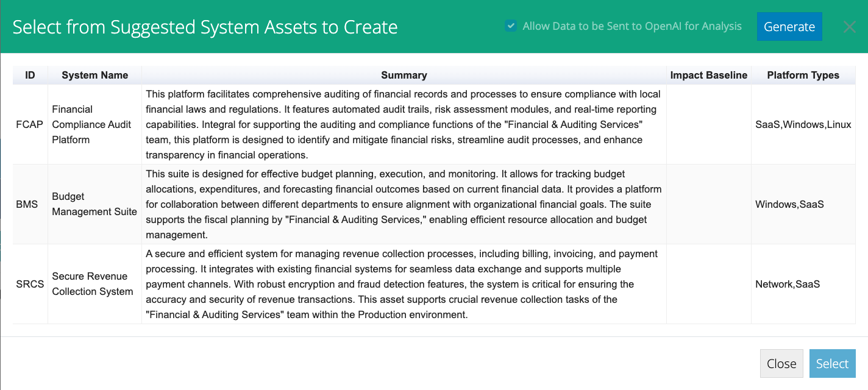Choose Financial Compliance Audit Platform system name
The width and height of the screenshot is (868, 390).
point(91,124)
